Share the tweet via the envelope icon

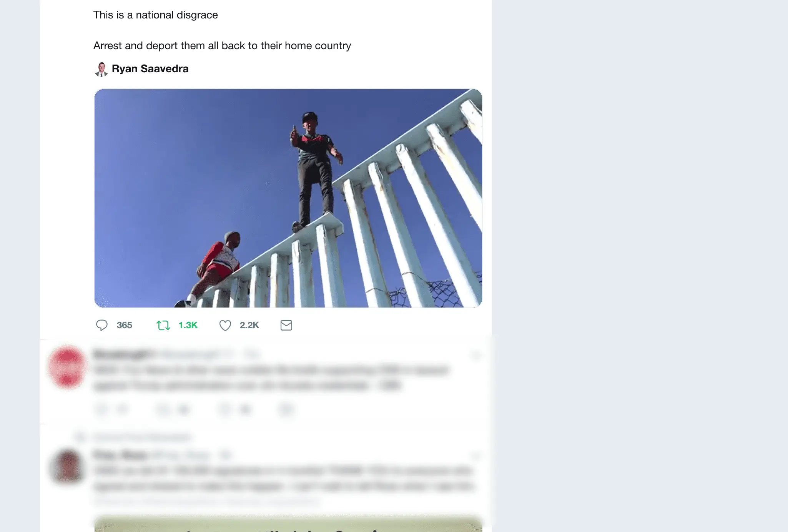click(286, 325)
